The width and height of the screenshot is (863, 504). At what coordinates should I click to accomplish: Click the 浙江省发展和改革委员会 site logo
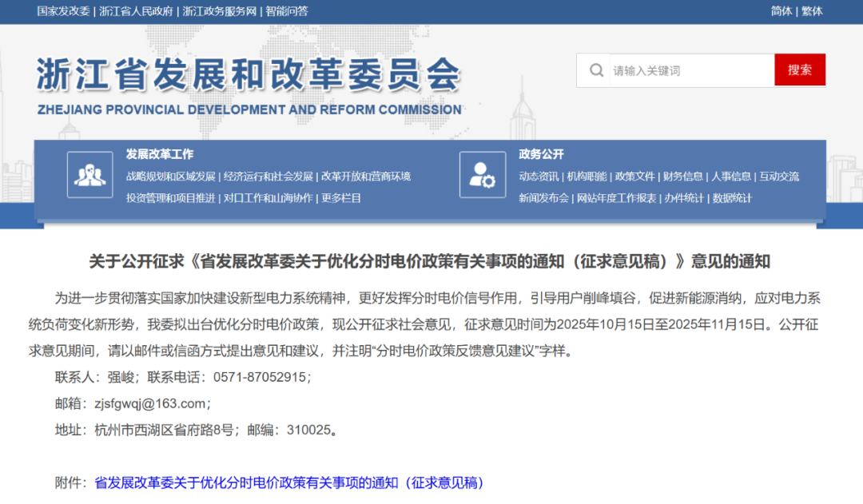(x=249, y=84)
